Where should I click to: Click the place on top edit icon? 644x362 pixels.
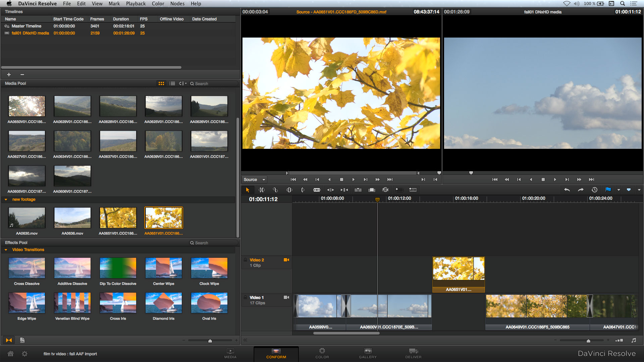coord(372,190)
